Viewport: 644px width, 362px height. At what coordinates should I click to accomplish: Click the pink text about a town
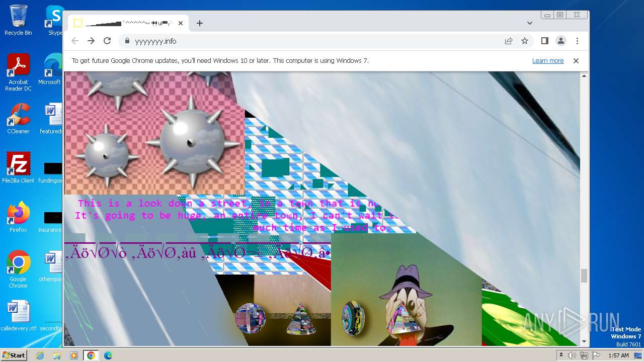point(236,216)
